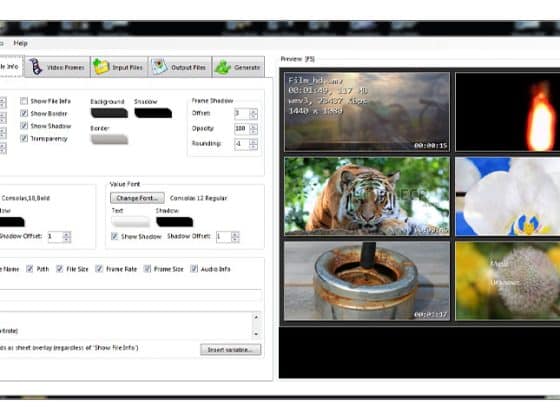Select the white flower preview thumbnail

pos(508,196)
